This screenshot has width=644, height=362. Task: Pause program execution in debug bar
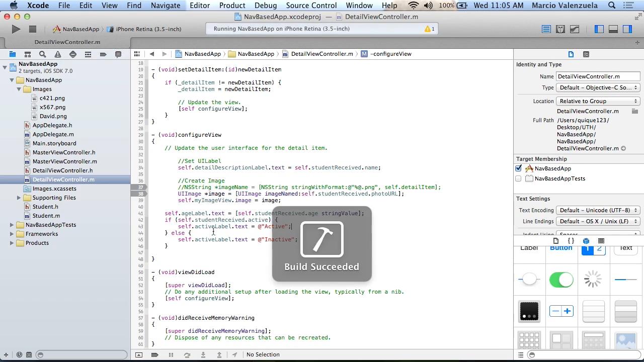171,354
